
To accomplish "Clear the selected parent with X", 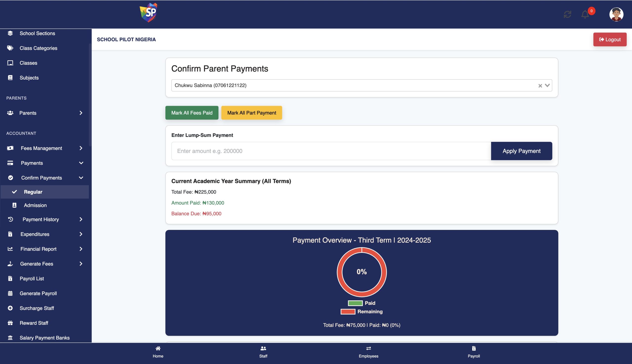I will [540, 86].
